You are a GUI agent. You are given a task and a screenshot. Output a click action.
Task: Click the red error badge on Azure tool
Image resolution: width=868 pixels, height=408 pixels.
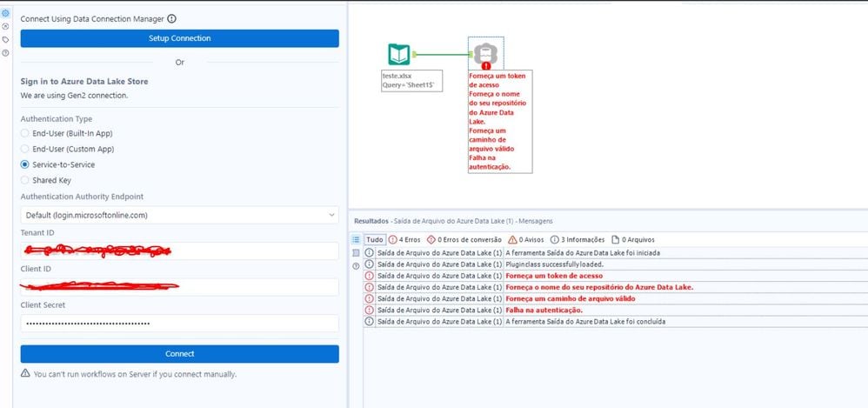click(x=486, y=66)
